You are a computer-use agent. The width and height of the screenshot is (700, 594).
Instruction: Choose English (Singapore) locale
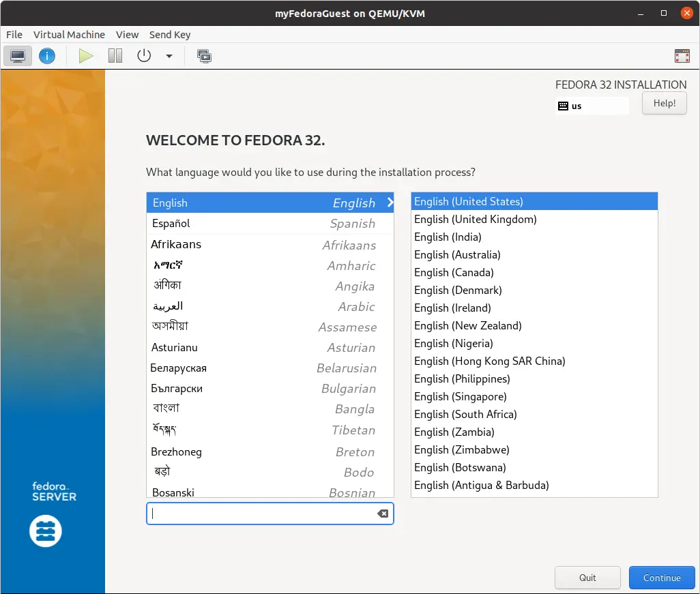(534, 397)
